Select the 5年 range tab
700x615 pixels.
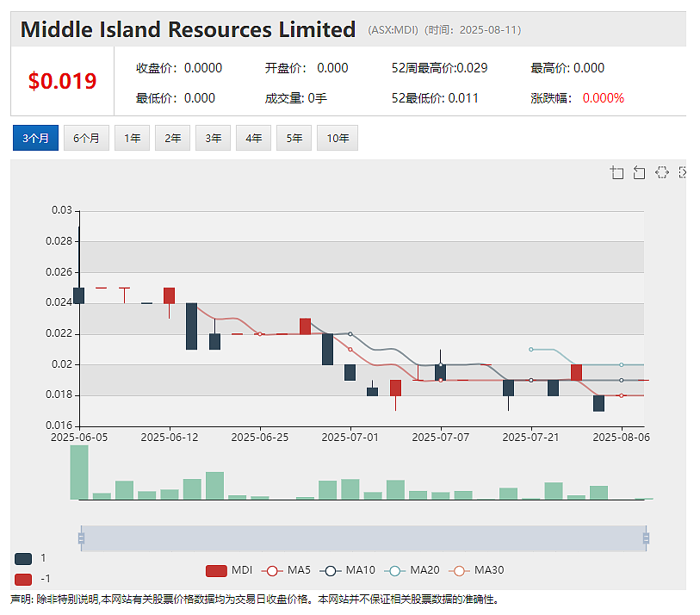click(x=294, y=138)
